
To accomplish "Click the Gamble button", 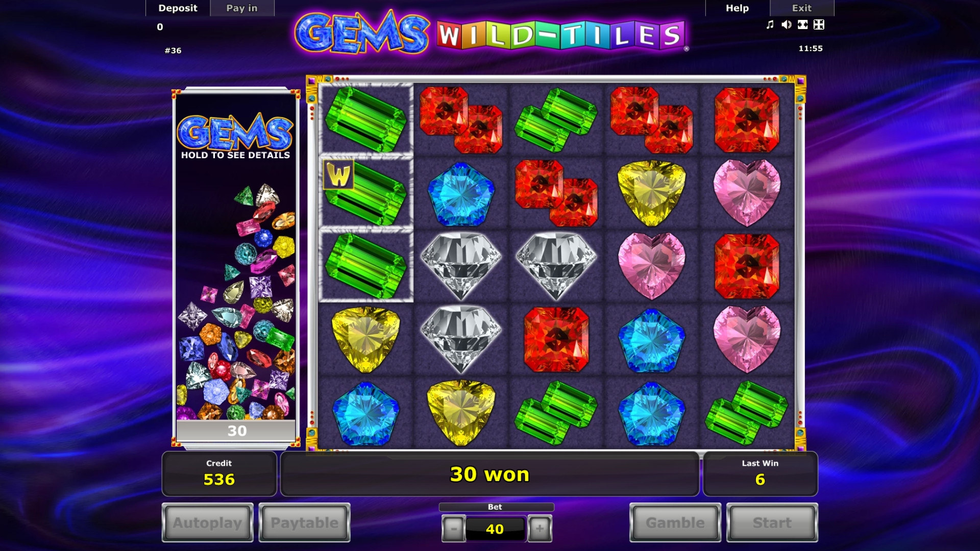I will [675, 522].
